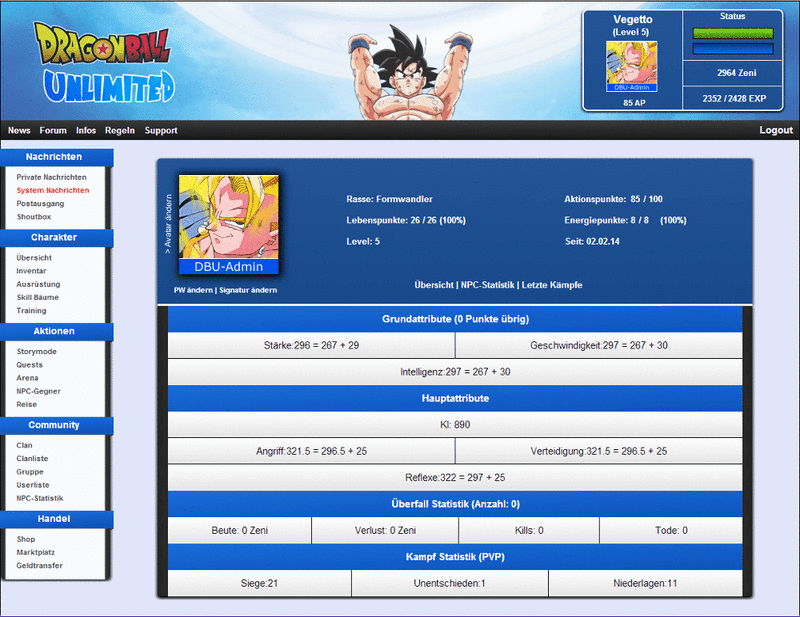Screen dimensions: 800x617
Task: Open the News menu item
Action: pos(19,130)
